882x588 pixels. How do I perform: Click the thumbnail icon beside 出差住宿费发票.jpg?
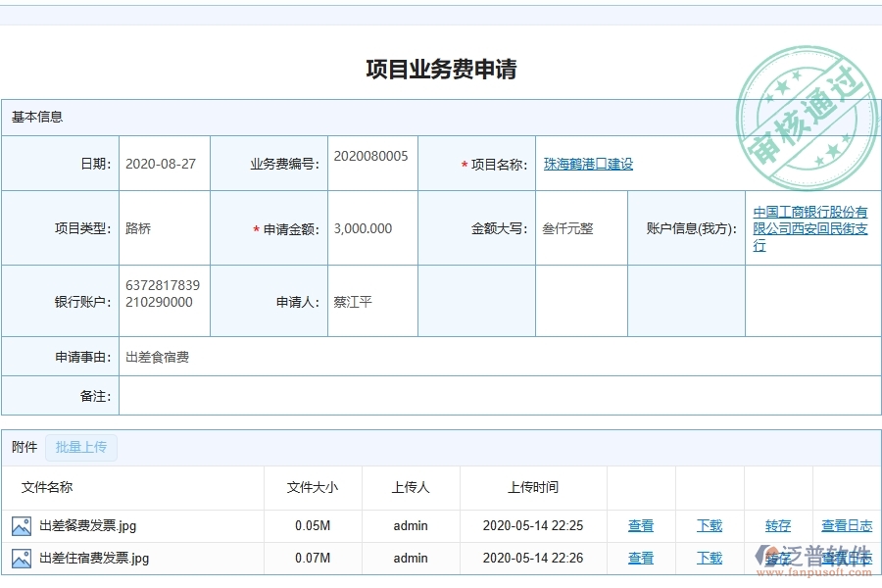[x=22, y=559]
